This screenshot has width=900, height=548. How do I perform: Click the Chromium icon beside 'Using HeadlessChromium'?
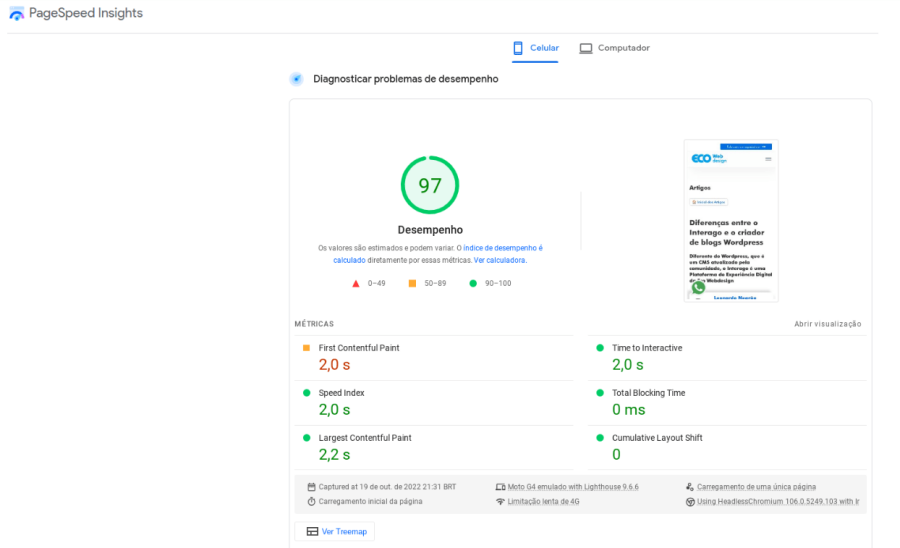tap(690, 502)
